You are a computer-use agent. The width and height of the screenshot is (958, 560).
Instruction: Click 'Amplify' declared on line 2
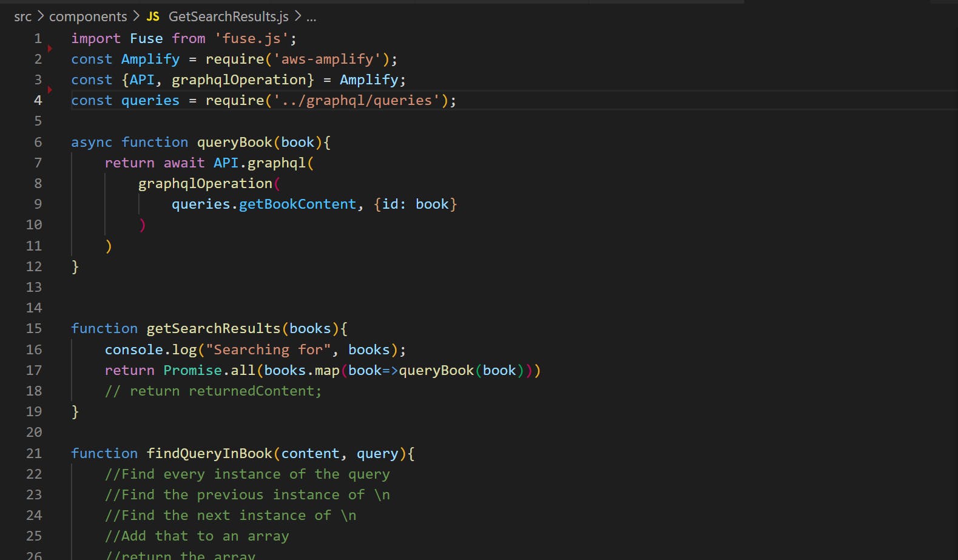coord(150,59)
